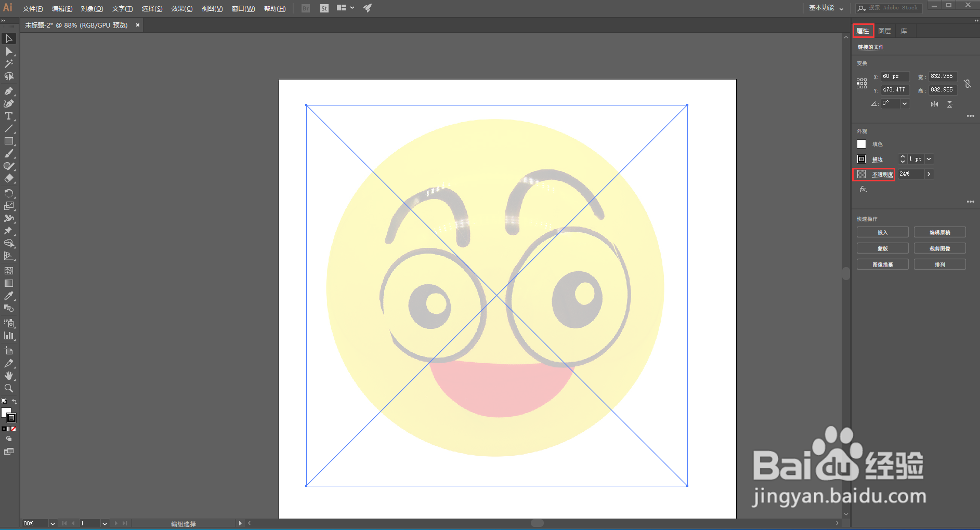Select the Eyedropper tool
Screen dimensions: 980x530
pos(9,296)
